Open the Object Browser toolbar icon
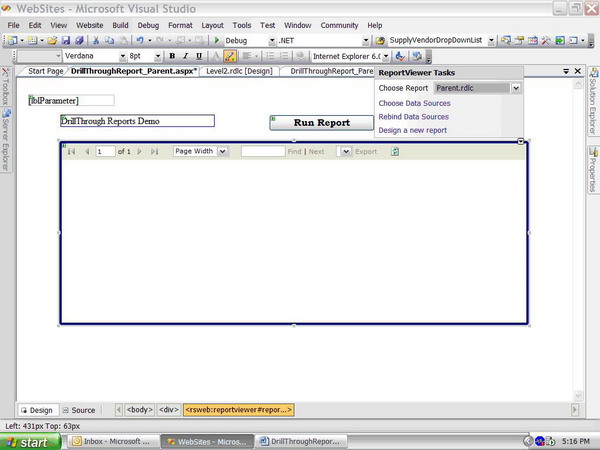Screen dimensions: 600x450 [533, 41]
